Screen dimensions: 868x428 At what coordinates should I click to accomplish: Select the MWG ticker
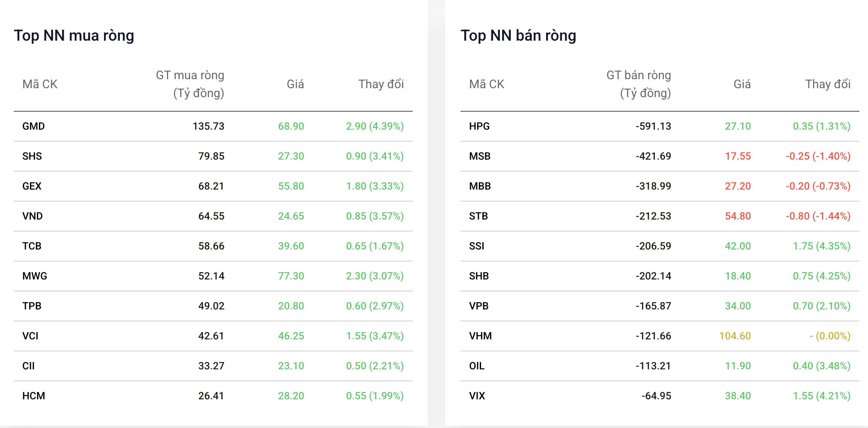(35, 276)
